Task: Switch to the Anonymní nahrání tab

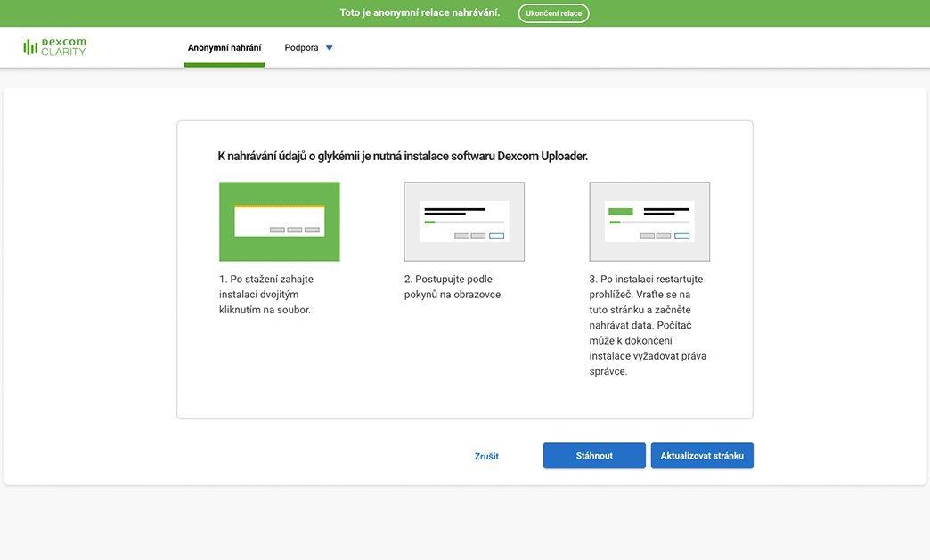Action: coord(224,48)
